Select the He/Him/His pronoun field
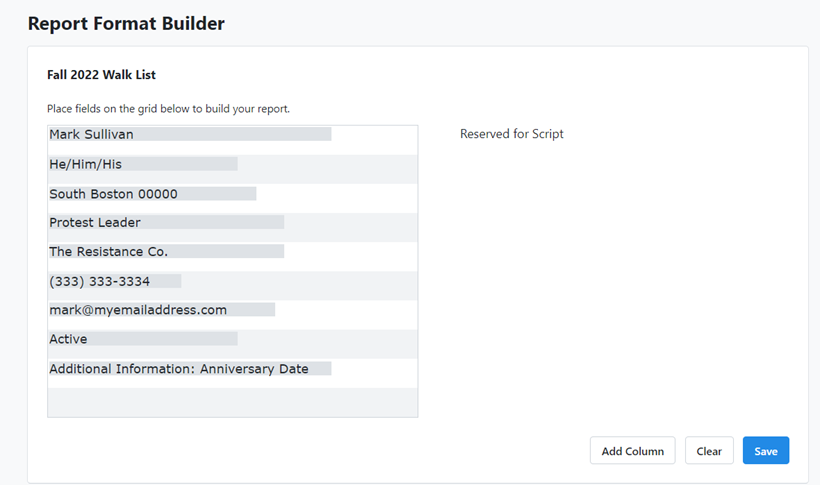The image size is (820, 486). [143, 164]
